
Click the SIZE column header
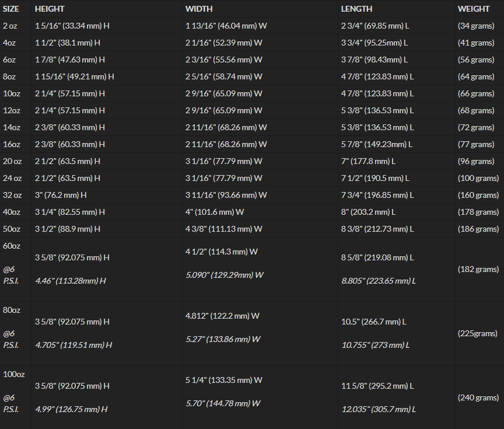click(x=11, y=9)
